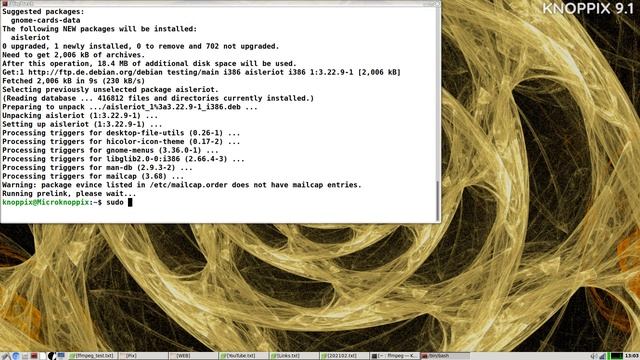Click the 'Processing triggers for man-db' line
The height and width of the screenshot is (360, 640).
(97, 167)
